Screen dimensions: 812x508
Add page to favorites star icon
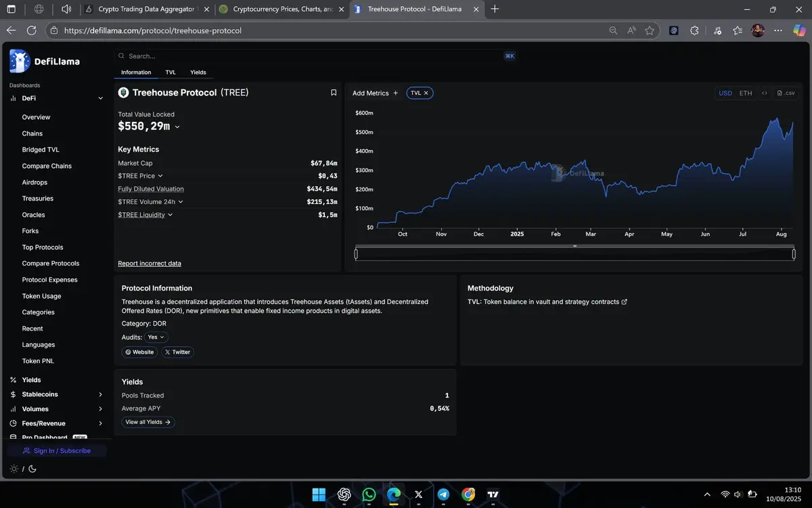click(x=650, y=30)
